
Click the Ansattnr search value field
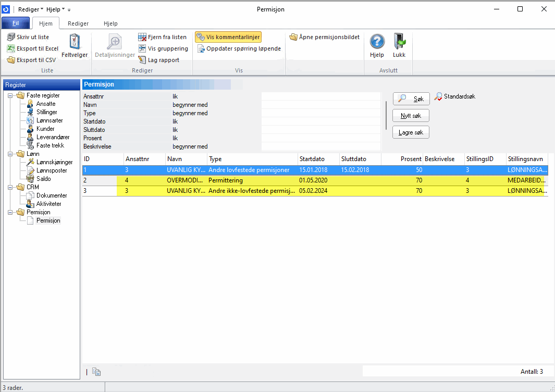click(320, 96)
